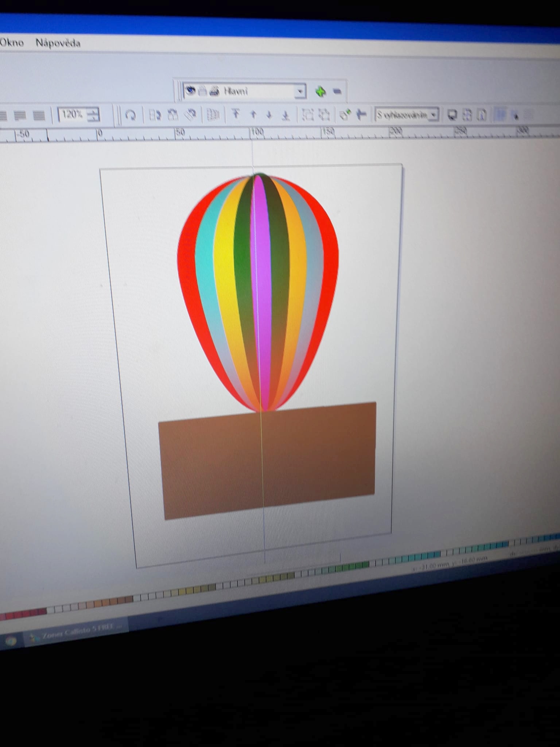Image resolution: width=560 pixels, height=747 pixels.
Task: Click the Windows Start button
Action: tap(10, 641)
